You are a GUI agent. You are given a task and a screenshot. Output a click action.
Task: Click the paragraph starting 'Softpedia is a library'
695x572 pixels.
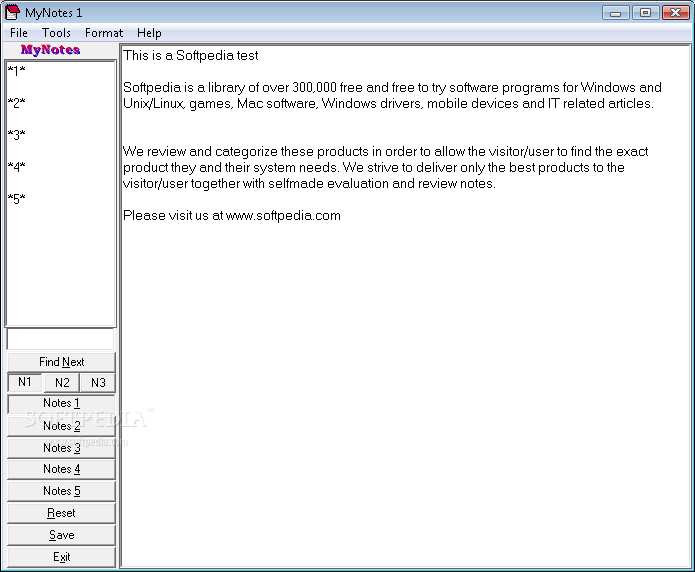click(392, 95)
